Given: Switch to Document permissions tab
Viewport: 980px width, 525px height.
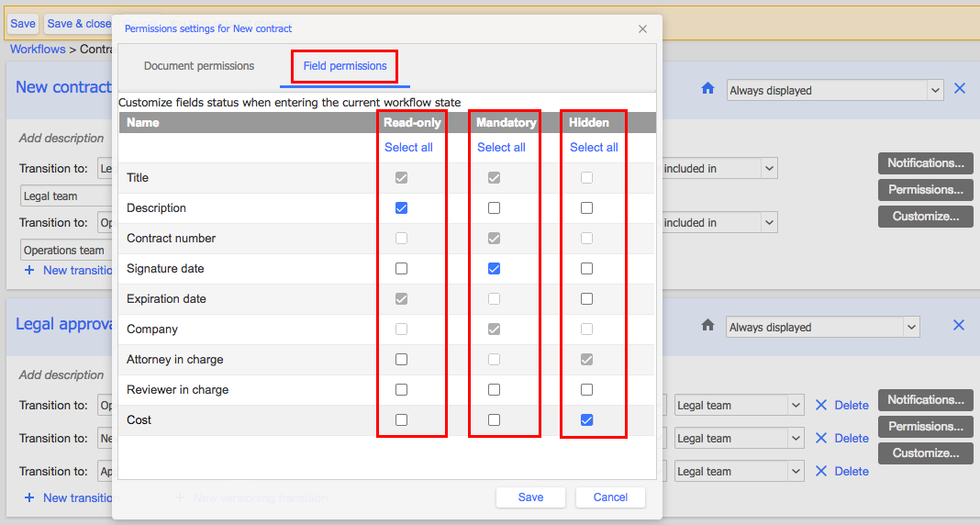Looking at the screenshot, I should [x=199, y=66].
